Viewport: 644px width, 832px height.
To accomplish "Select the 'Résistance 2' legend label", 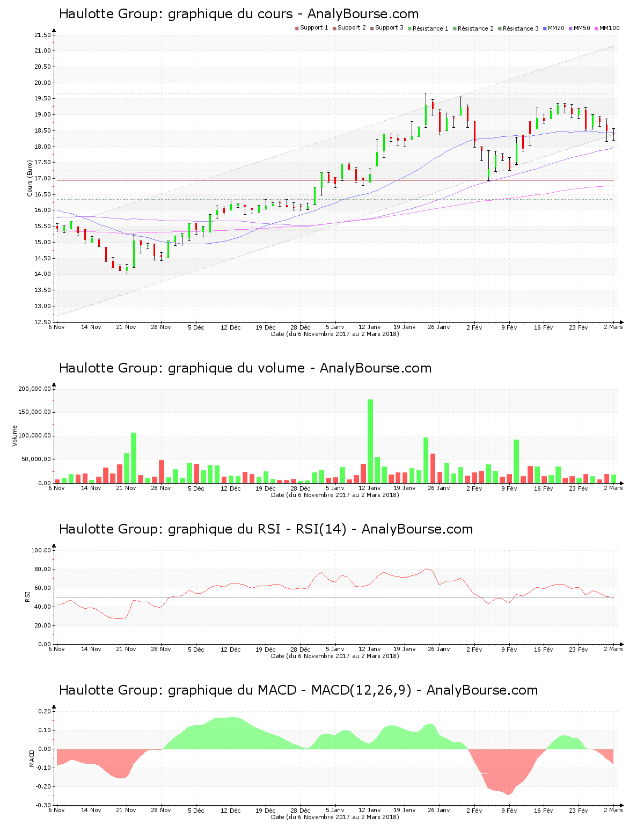I will tap(475, 28).
